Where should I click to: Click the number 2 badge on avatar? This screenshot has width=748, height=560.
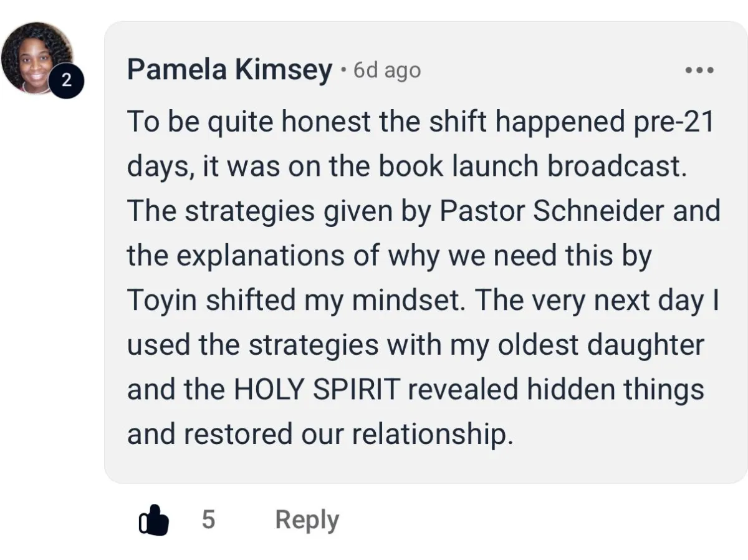click(x=67, y=80)
